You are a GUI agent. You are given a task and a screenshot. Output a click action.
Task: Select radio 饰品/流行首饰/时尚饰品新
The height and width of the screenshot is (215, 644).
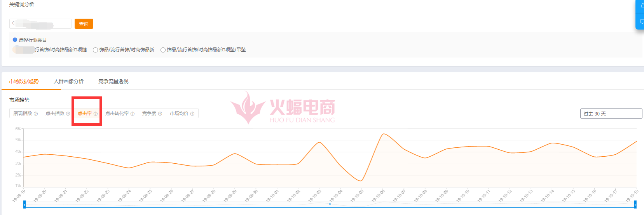tap(95, 50)
